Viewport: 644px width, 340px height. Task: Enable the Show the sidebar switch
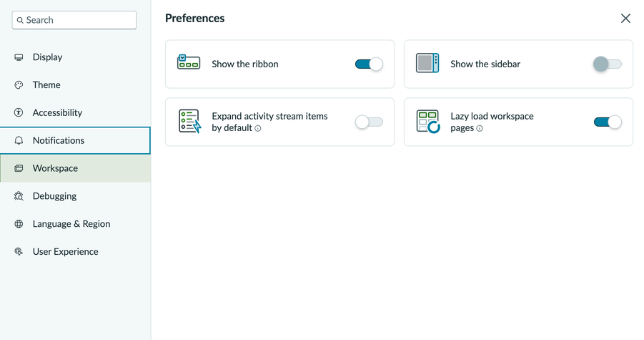coord(608,64)
